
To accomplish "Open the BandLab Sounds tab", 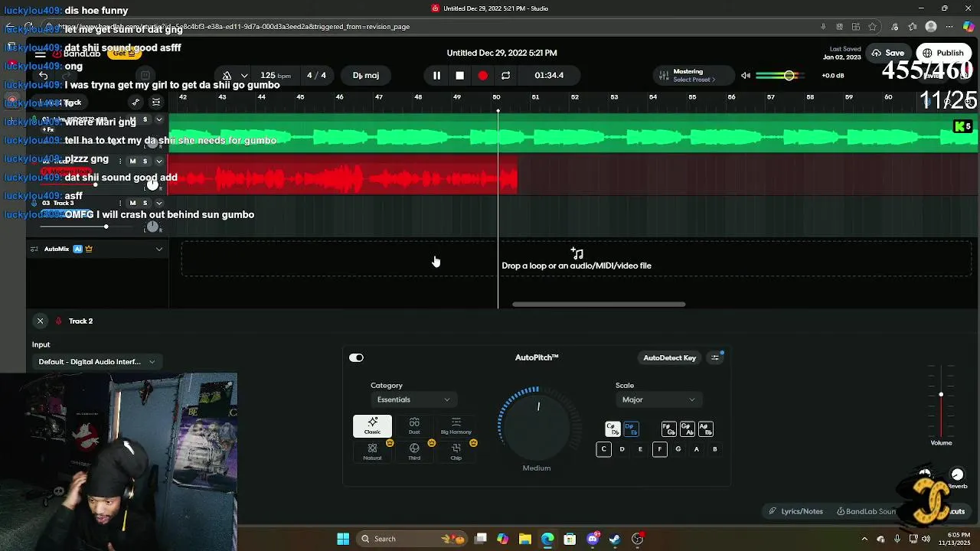I will [x=866, y=511].
